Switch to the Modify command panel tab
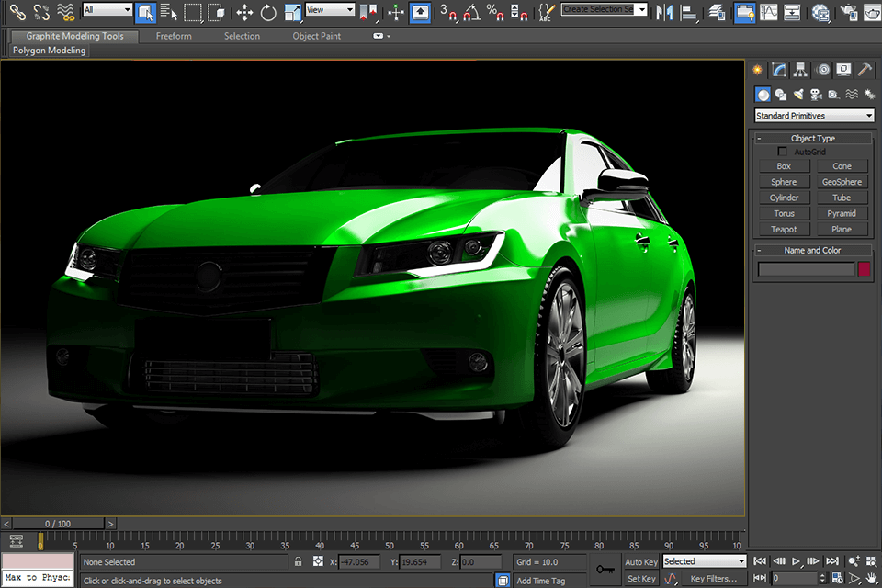The width and height of the screenshot is (882, 588). (779, 70)
